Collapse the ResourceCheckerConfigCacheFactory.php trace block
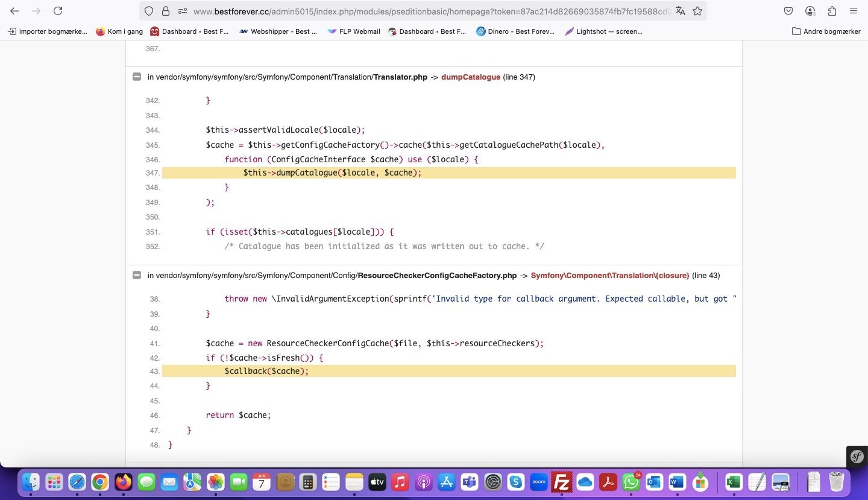The image size is (868, 500). pyautogui.click(x=137, y=276)
